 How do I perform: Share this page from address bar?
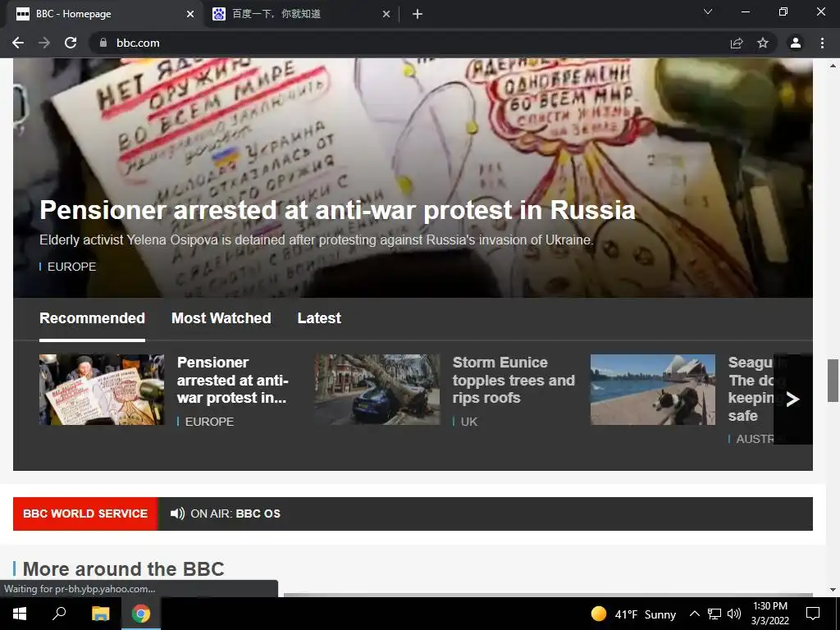point(737,43)
